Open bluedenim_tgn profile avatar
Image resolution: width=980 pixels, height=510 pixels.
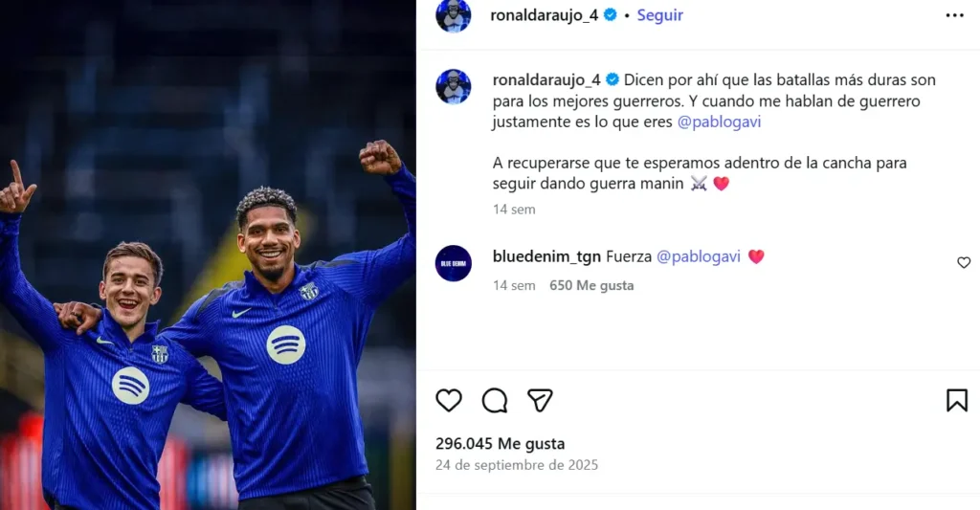(453, 263)
